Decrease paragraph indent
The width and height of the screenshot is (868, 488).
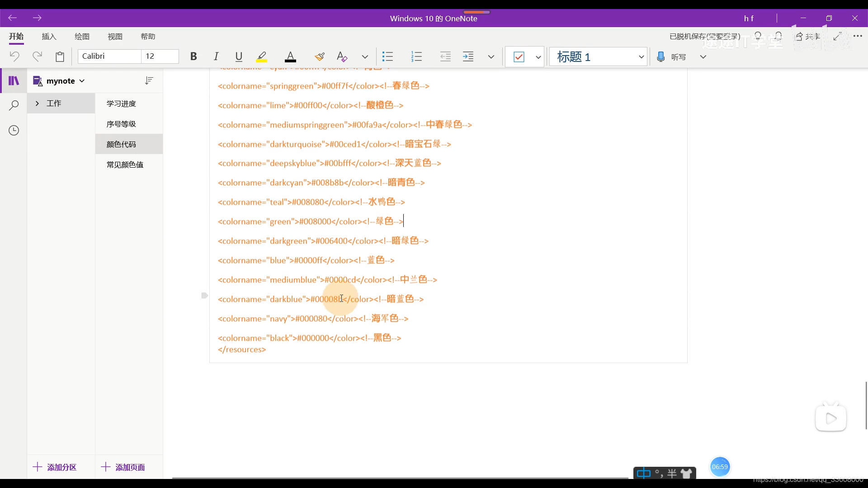coord(445,56)
